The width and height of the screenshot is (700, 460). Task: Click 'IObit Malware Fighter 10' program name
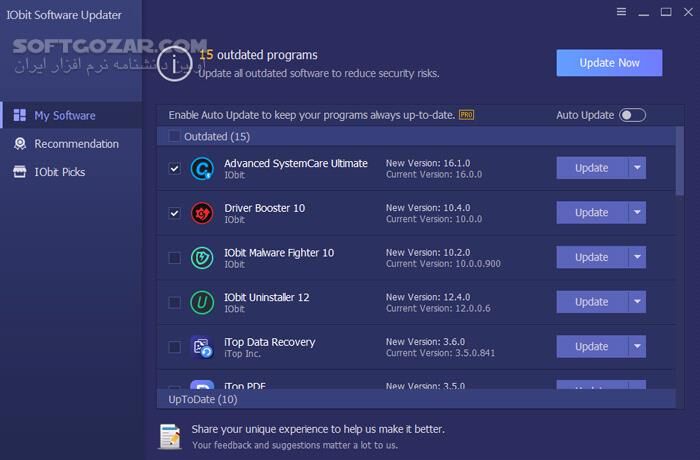[x=279, y=253]
